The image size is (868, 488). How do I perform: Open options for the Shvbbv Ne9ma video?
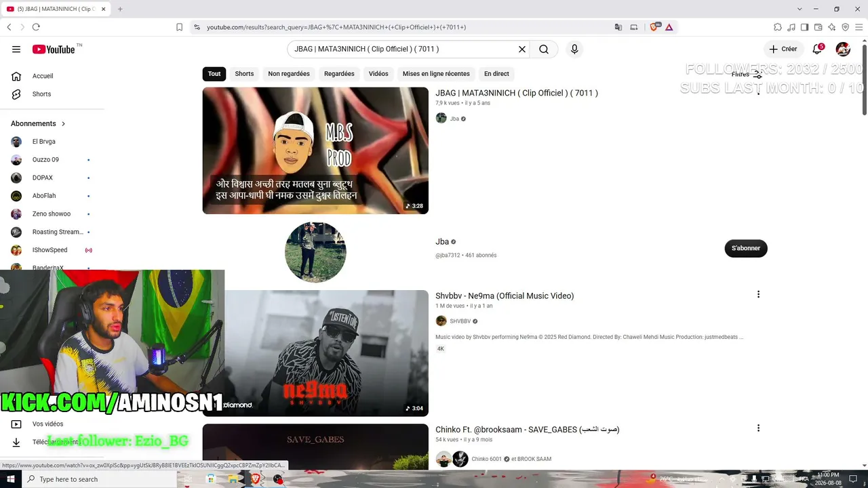758,295
